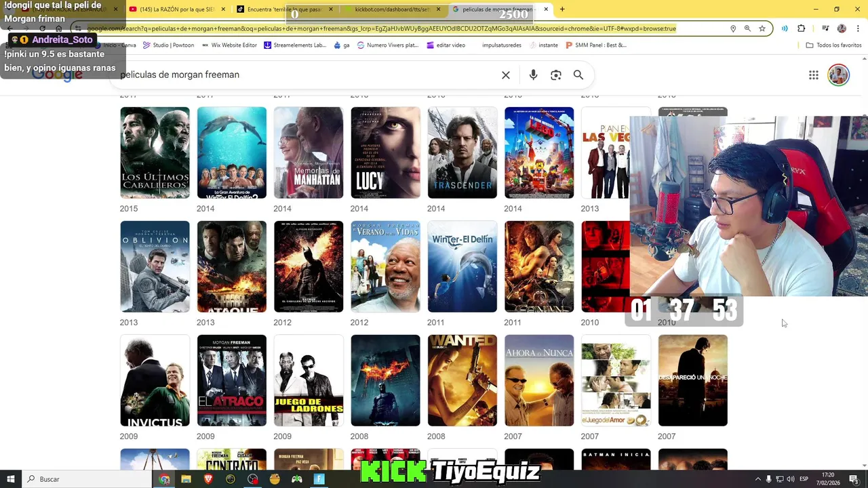868x488 pixels.
Task: Bookmark this page with the star icon
Action: [x=762, y=28]
